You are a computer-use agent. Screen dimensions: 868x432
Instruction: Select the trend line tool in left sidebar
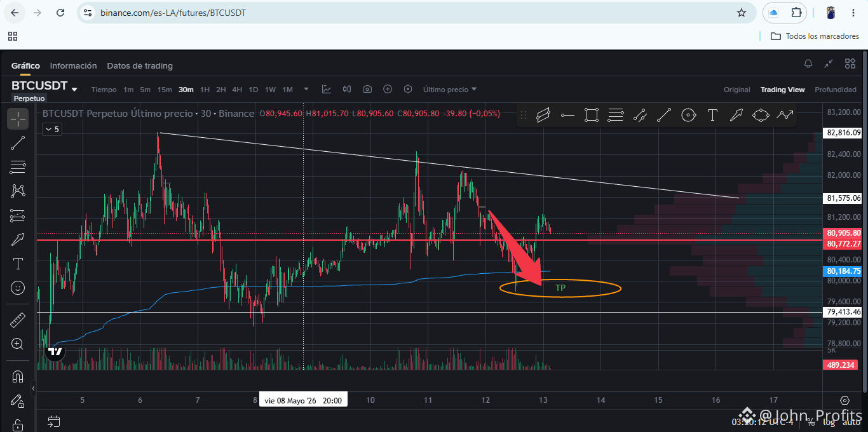18,143
